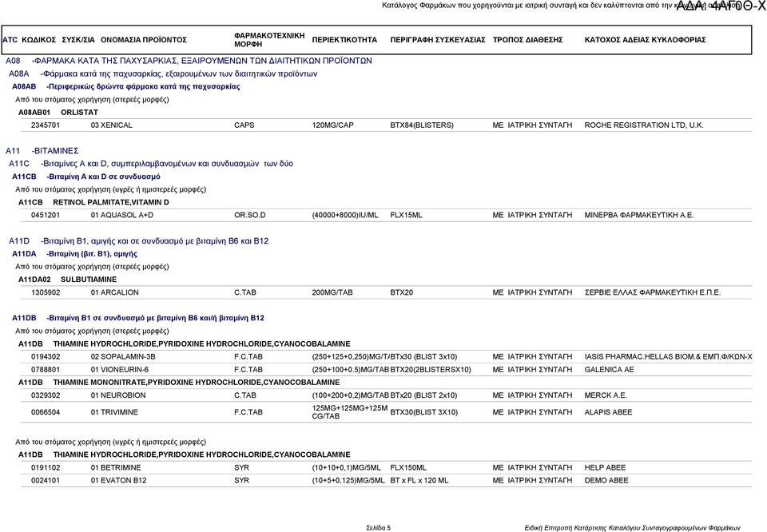
Task: Click GALENICA AE holder
Action: (609, 370)
